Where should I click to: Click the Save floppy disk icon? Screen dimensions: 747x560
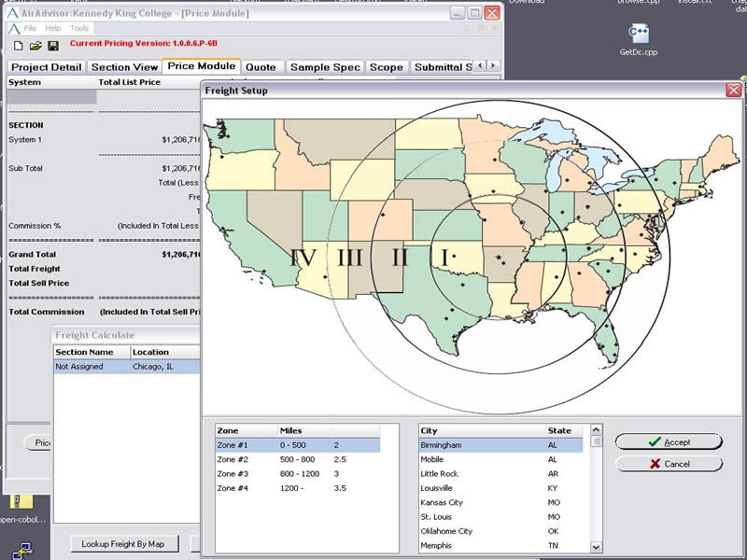click(x=52, y=45)
